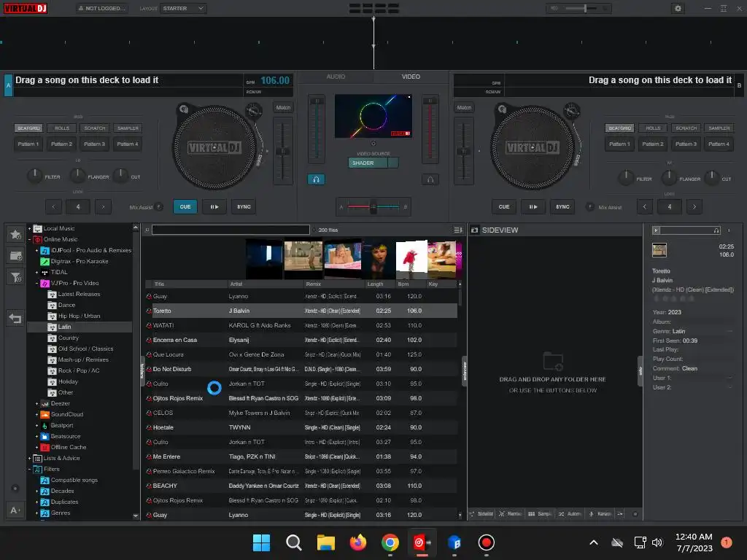Expand the Decades filter node

36,491
